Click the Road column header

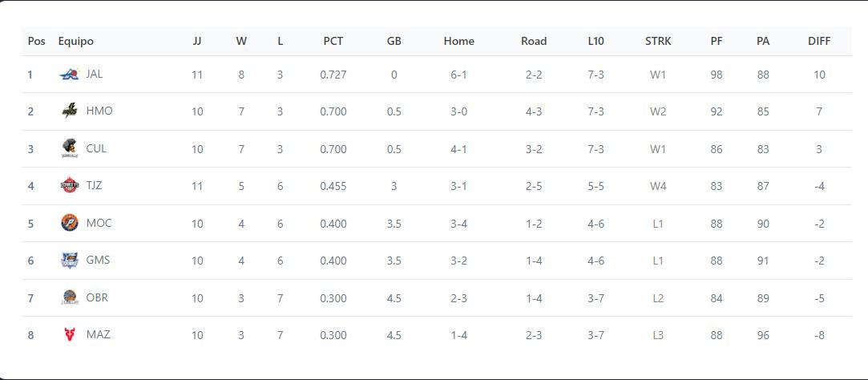coord(534,41)
